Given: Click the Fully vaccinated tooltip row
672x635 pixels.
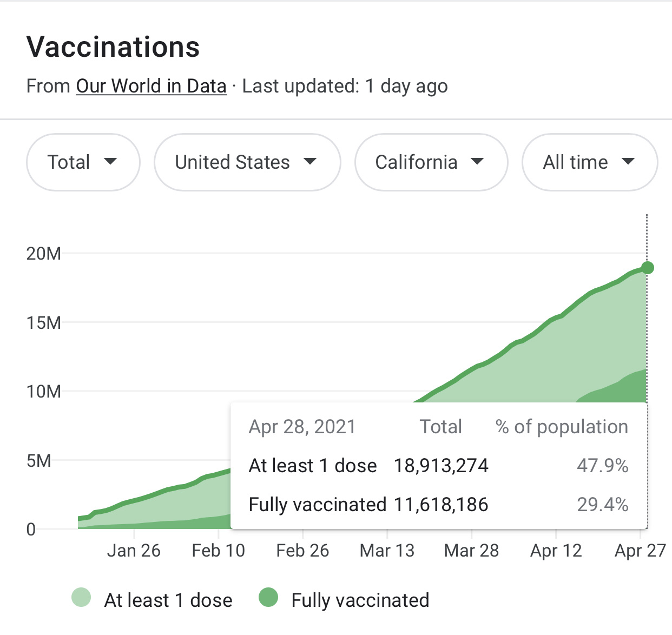Looking at the screenshot, I should pos(438,505).
